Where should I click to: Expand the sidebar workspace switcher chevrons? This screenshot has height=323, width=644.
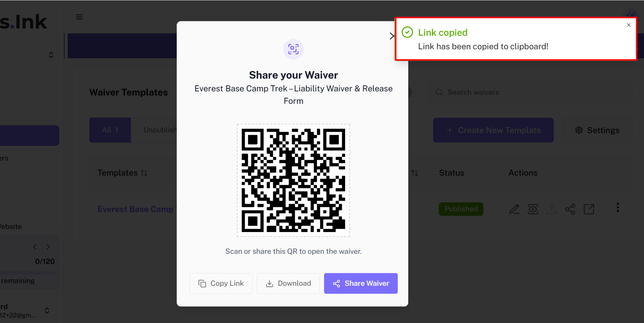pos(51,55)
